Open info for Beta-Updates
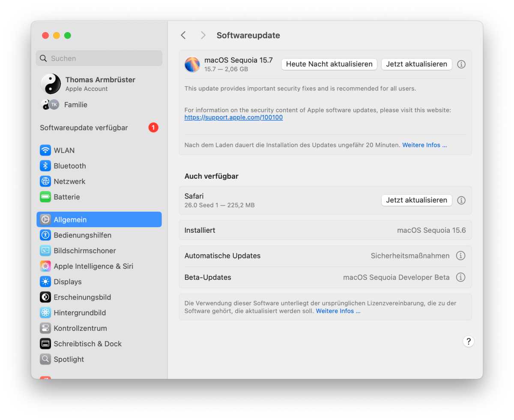The height and width of the screenshot is (420, 514). pyautogui.click(x=460, y=277)
